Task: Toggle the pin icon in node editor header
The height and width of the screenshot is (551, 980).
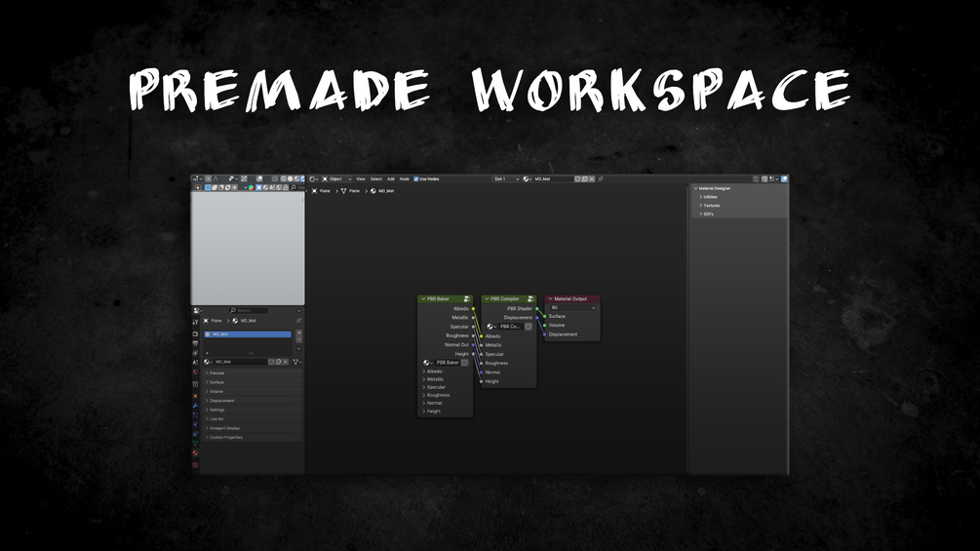Action: pos(601,179)
